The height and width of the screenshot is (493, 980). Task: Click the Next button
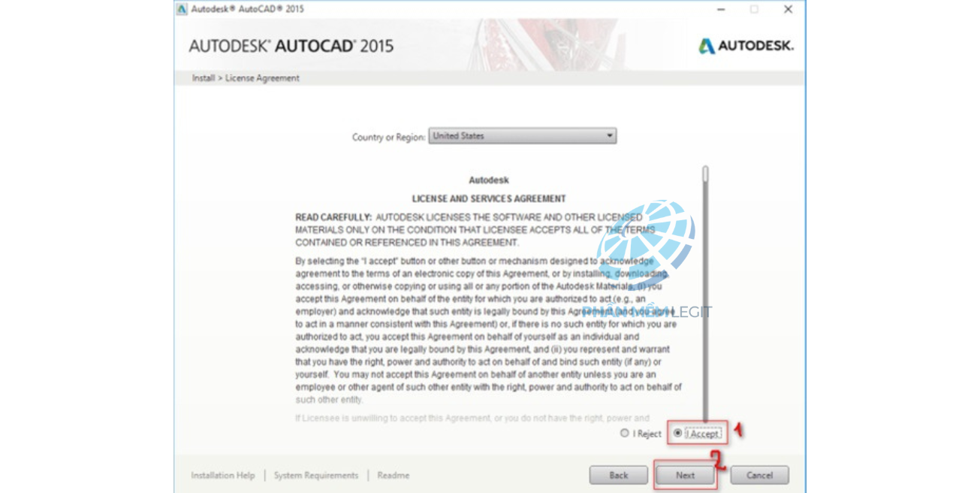pos(685,475)
